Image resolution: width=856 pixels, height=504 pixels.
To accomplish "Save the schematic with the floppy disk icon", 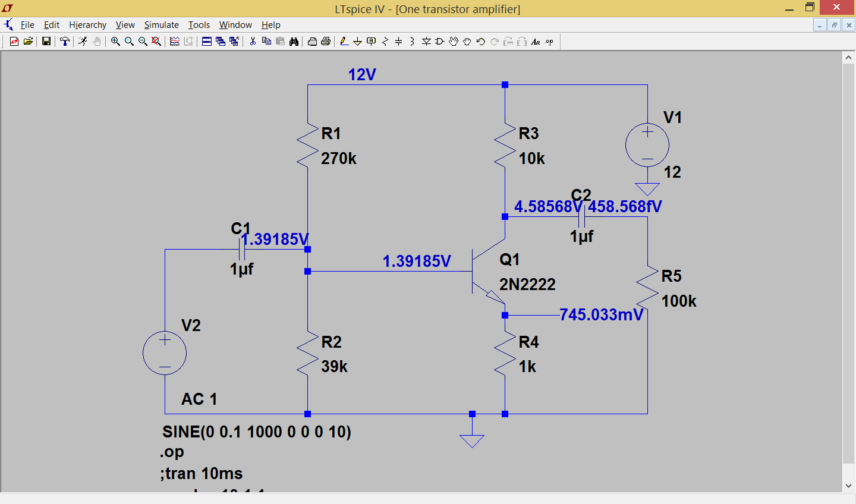I will tap(46, 42).
